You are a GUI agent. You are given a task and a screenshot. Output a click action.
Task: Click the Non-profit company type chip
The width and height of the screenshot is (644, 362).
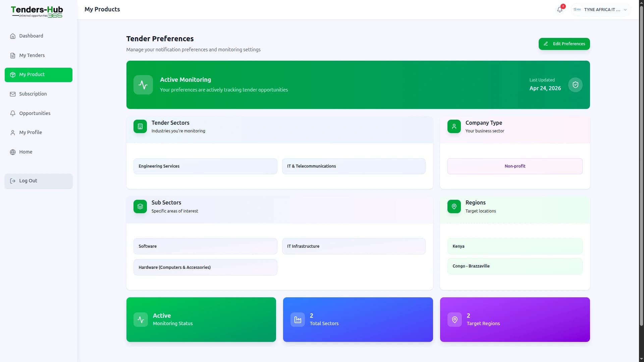(x=515, y=166)
